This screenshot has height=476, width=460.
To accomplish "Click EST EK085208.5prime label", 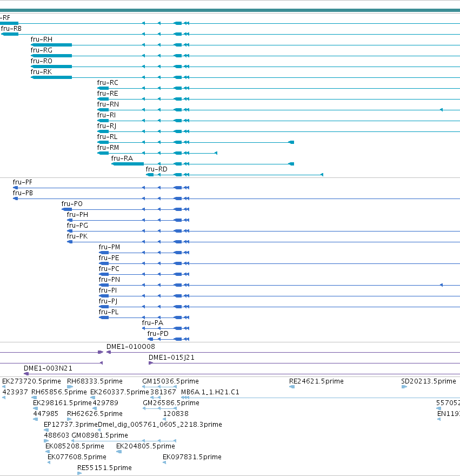I will tap(75, 446).
